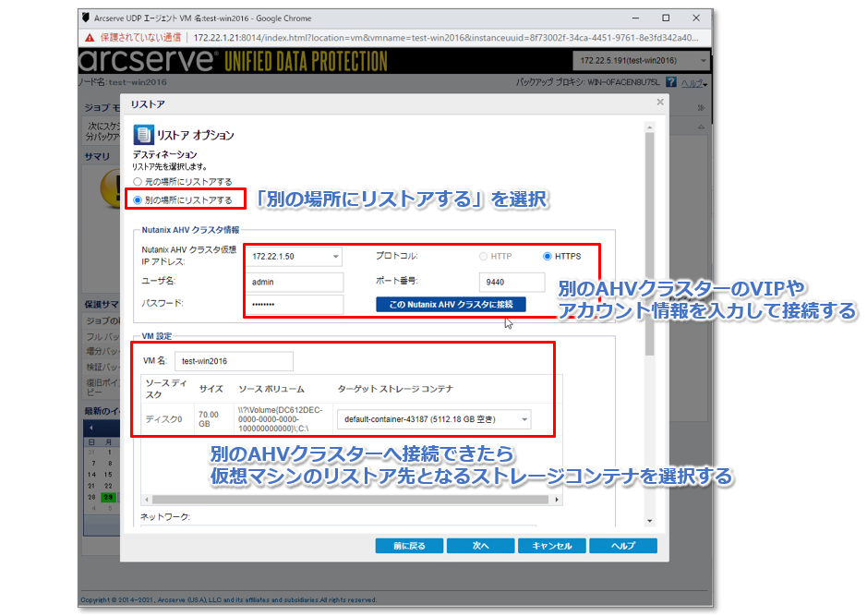Click disk table horizontal scrollbar right arrow
The image size is (867, 616).
pyautogui.click(x=556, y=500)
